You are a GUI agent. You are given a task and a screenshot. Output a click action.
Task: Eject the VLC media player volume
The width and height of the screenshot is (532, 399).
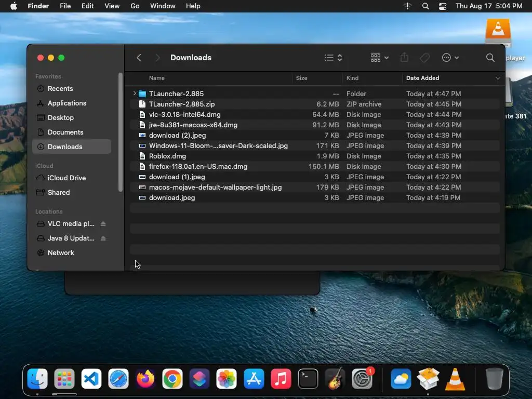pos(103,223)
